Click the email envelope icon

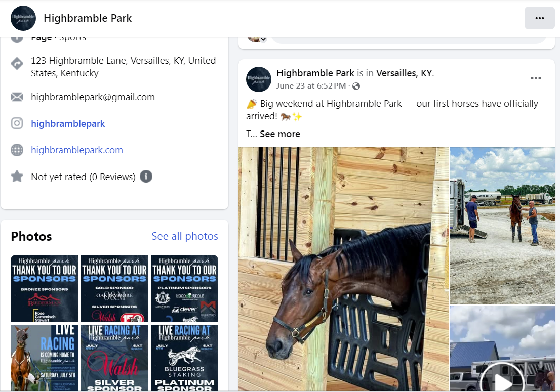coord(17,97)
